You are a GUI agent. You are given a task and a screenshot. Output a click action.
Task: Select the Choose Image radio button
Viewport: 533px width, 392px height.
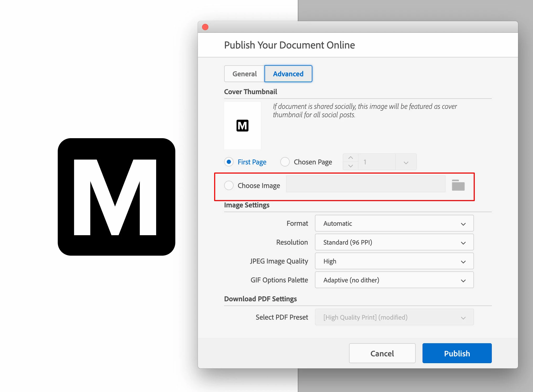(x=229, y=185)
